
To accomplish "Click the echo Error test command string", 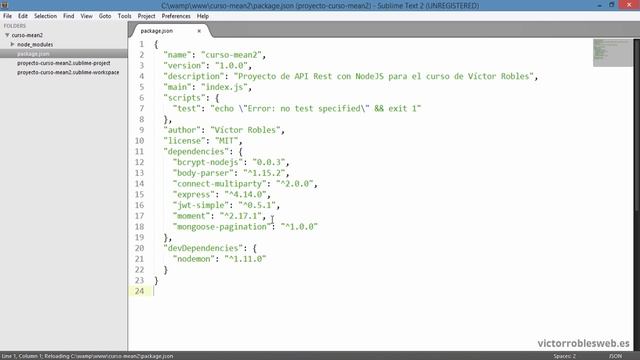I will [316, 109].
